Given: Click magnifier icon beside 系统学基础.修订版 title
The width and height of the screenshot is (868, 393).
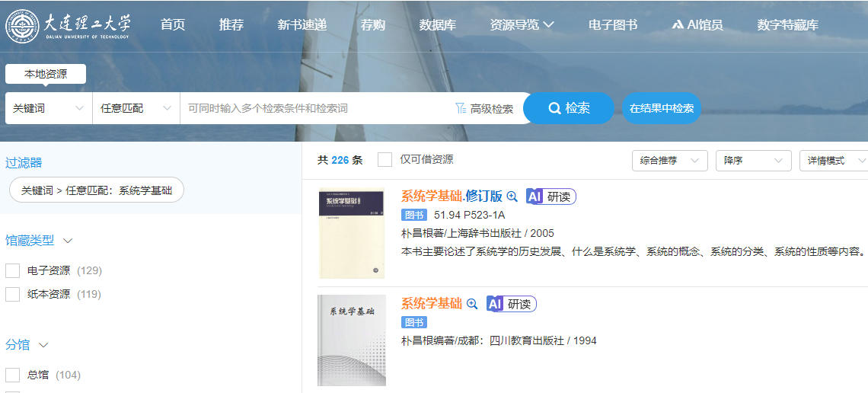Looking at the screenshot, I should 512,196.
